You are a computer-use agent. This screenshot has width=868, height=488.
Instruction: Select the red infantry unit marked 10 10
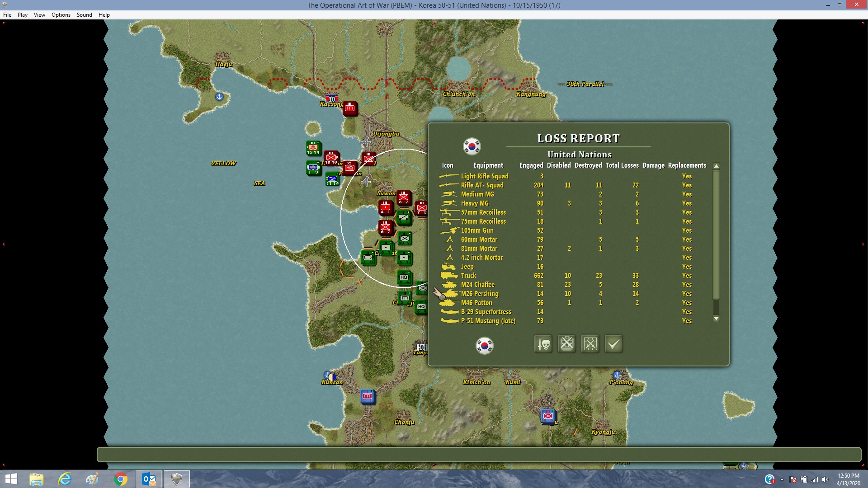coord(331,158)
